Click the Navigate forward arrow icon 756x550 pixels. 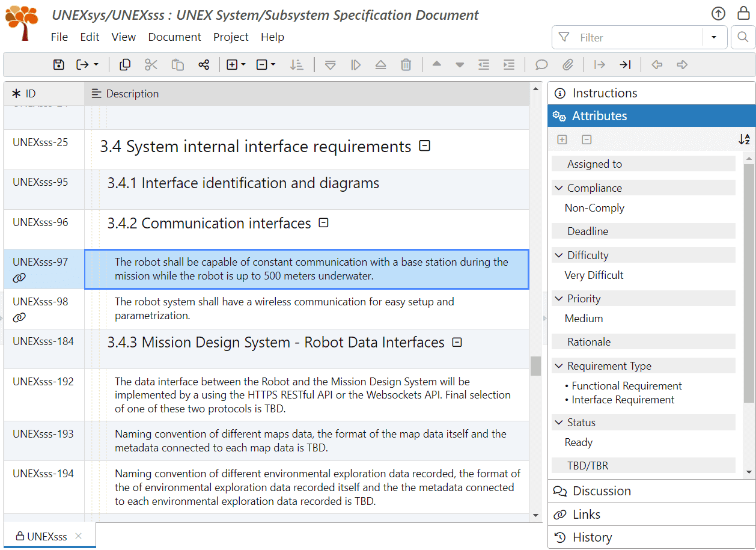click(x=682, y=65)
